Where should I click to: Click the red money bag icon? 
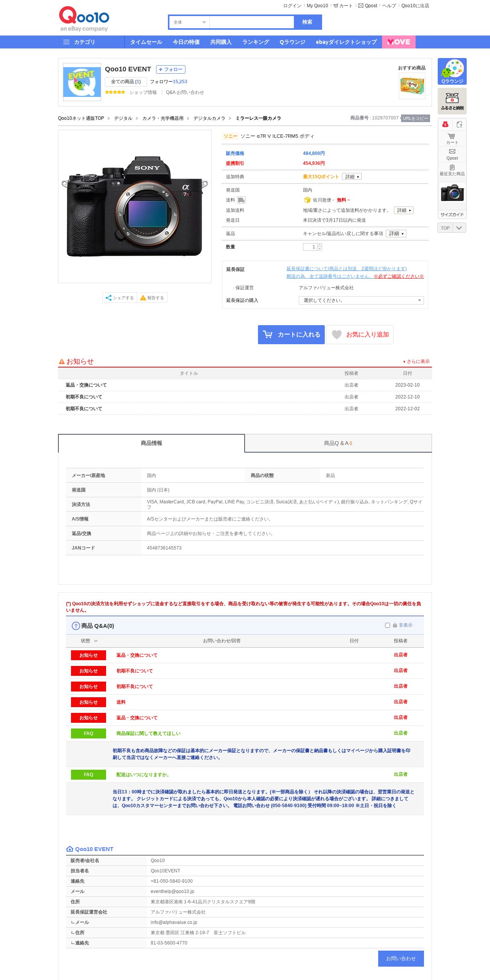click(x=445, y=124)
